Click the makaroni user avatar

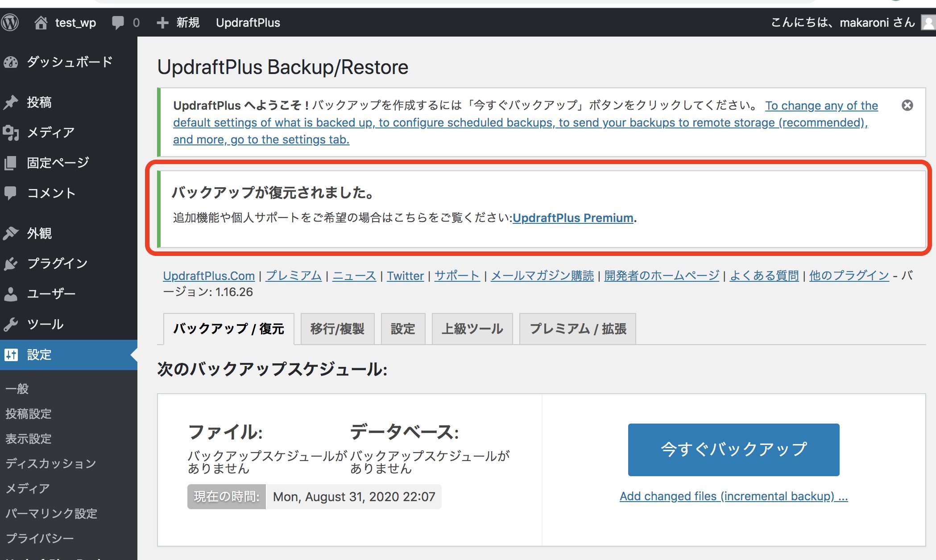pyautogui.click(x=929, y=22)
